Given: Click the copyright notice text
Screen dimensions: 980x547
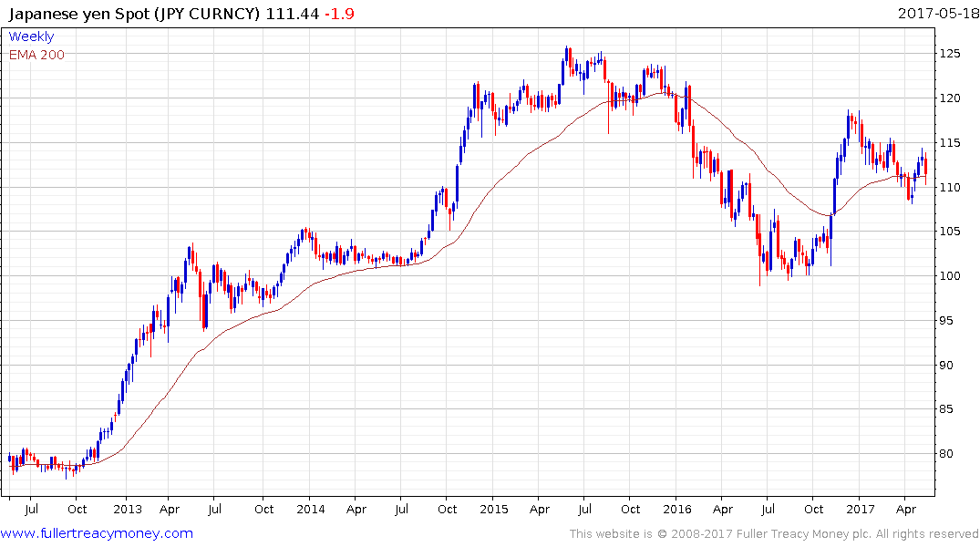Looking at the screenshot, I should 774,534.
